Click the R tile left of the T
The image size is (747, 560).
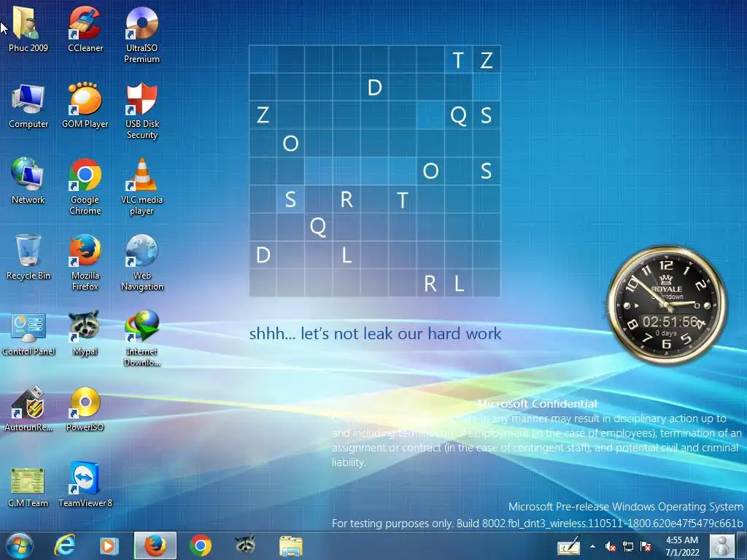pyautogui.click(x=347, y=199)
